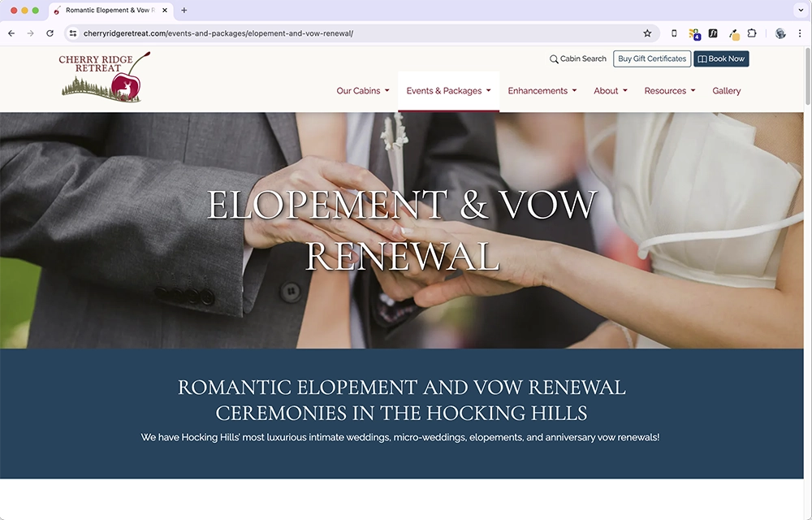812x520 pixels.
Task: Click the pencil-shaped icon left of the Extensions puzzle icon
Action: pyautogui.click(x=734, y=33)
